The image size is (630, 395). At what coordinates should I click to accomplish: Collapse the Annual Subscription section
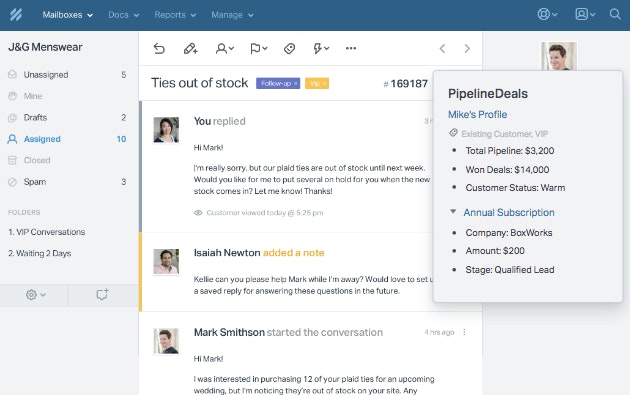coord(453,211)
